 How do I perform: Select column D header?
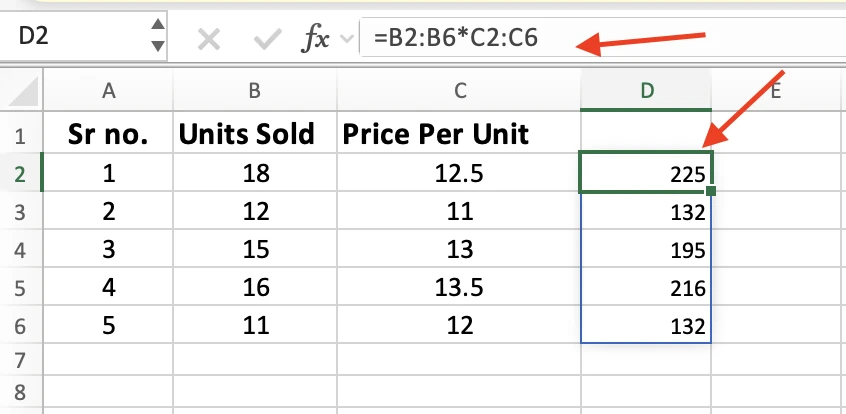646,91
